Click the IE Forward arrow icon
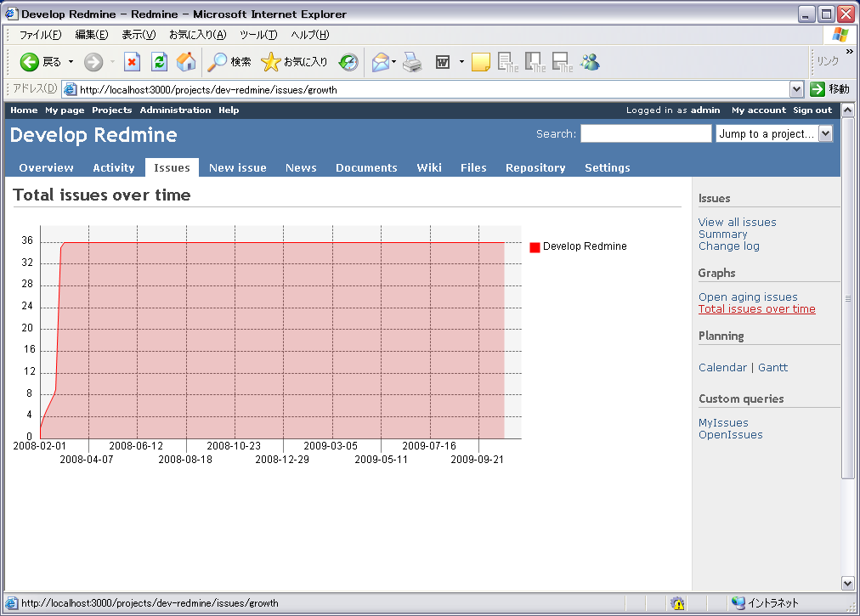Screen dimensions: 860x616 93,62
